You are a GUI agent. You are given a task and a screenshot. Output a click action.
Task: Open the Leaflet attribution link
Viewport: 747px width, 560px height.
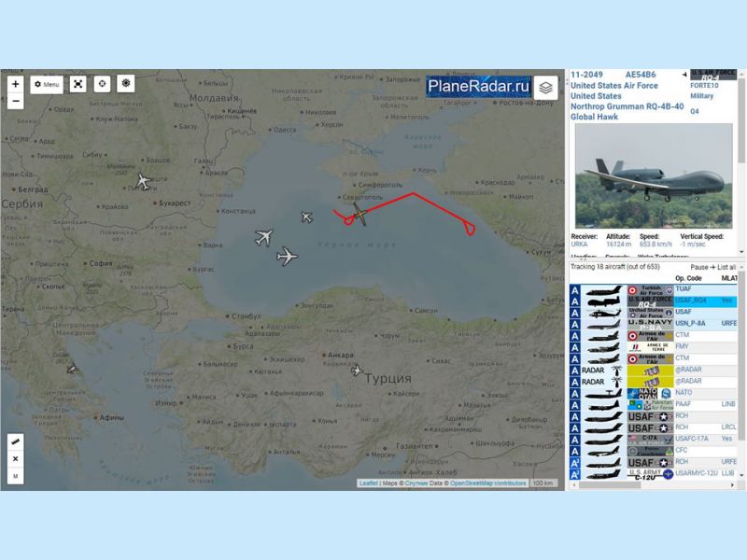pos(368,483)
